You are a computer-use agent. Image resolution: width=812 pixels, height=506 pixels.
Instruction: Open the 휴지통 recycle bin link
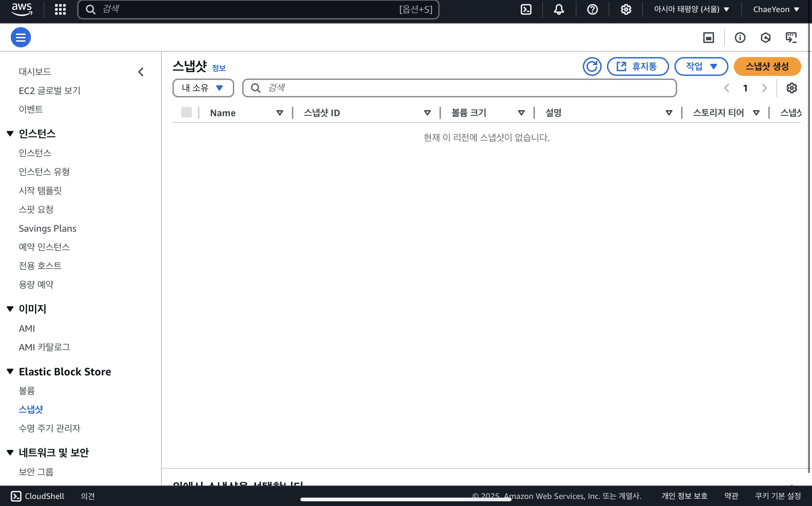638,66
